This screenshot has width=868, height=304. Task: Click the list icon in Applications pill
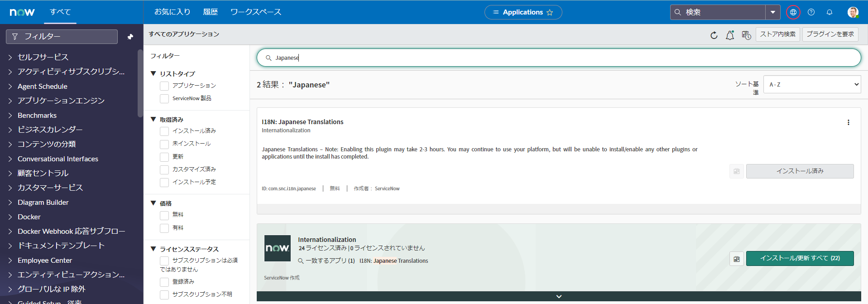(x=496, y=12)
